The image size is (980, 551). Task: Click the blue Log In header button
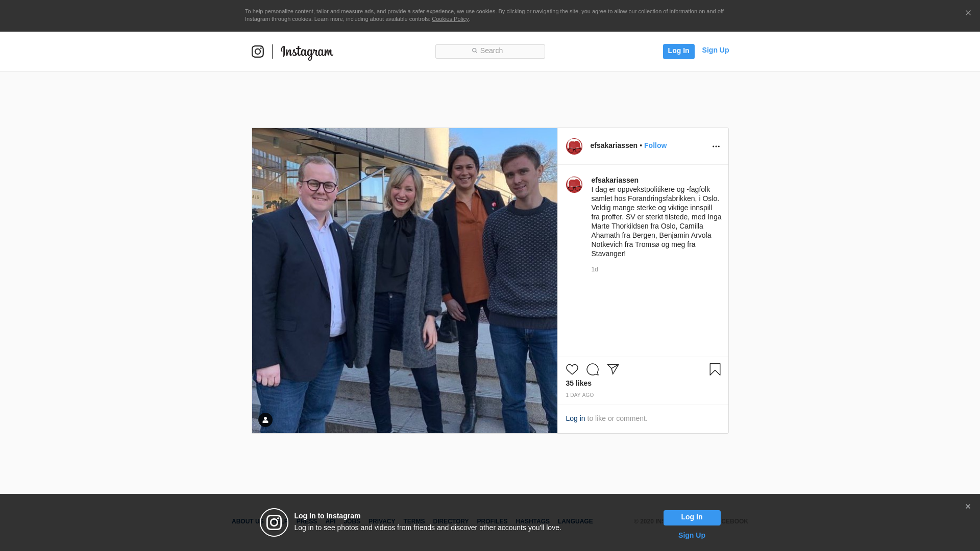(678, 51)
